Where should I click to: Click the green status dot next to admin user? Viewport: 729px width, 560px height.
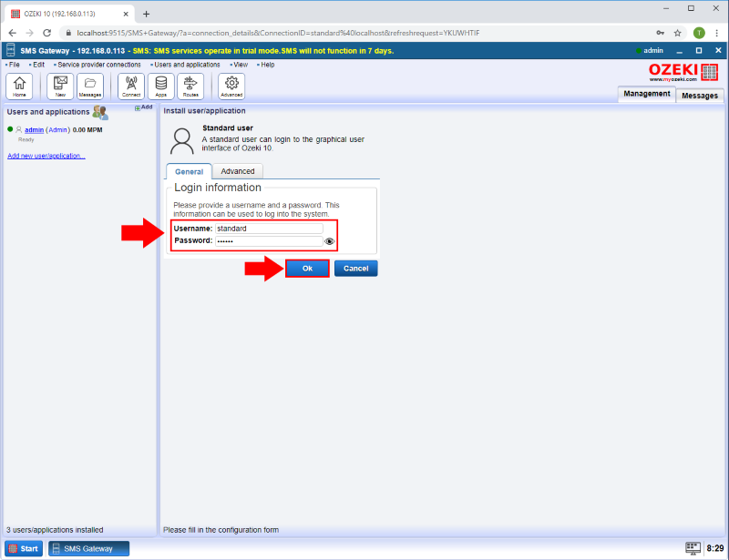[10, 129]
